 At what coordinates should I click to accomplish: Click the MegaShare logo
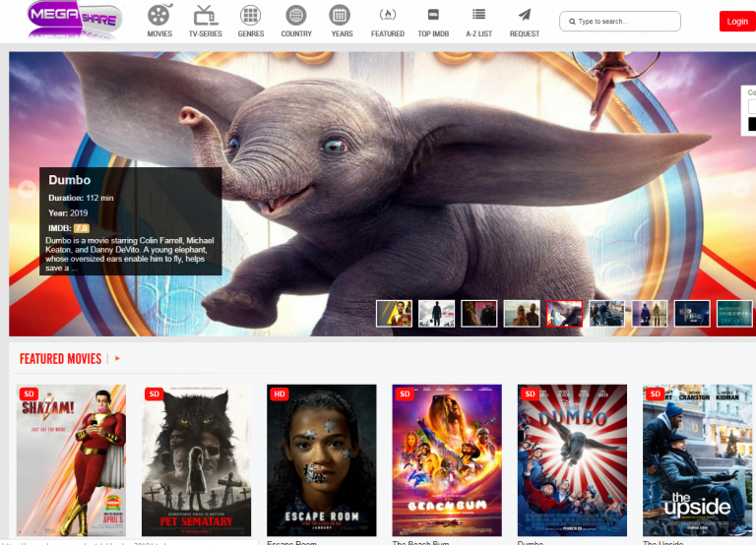(x=75, y=20)
